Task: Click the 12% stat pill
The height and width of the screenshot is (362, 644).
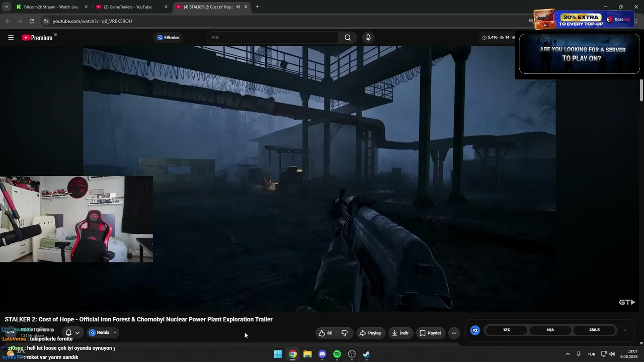Action: point(506,330)
